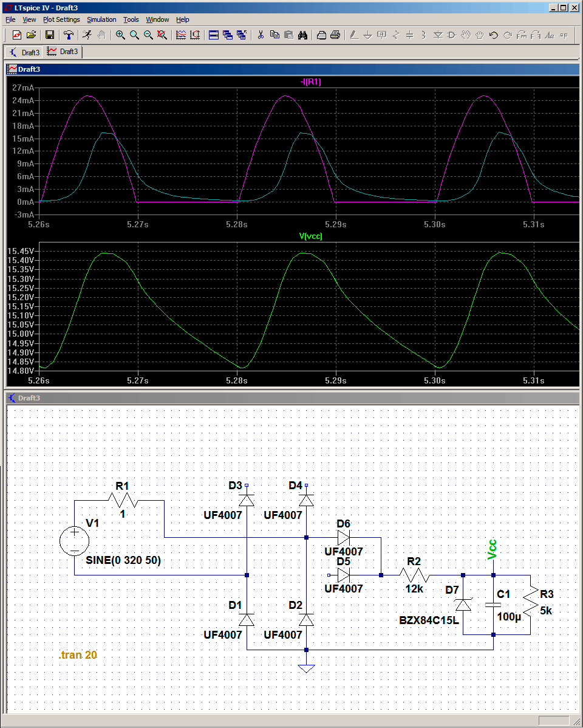
Task: Open the Simulation menu
Action: (x=101, y=19)
